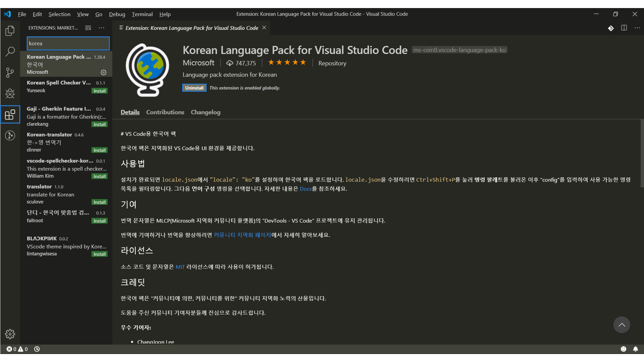This screenshot has width=644, height=362.
Task: Open notifications bell in status bar
Action: [636, 349]
